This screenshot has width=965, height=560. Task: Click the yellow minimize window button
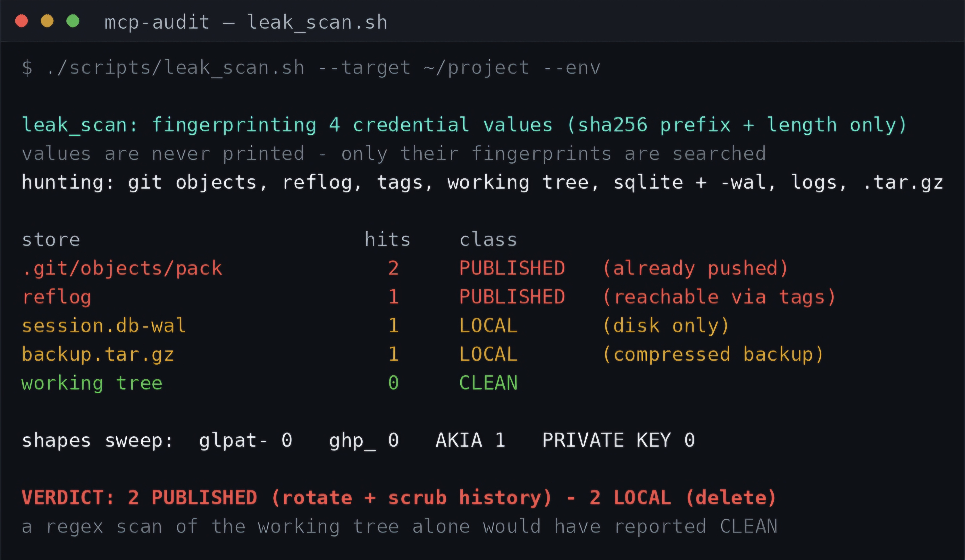pyautogui.click(x=47, y=21)
